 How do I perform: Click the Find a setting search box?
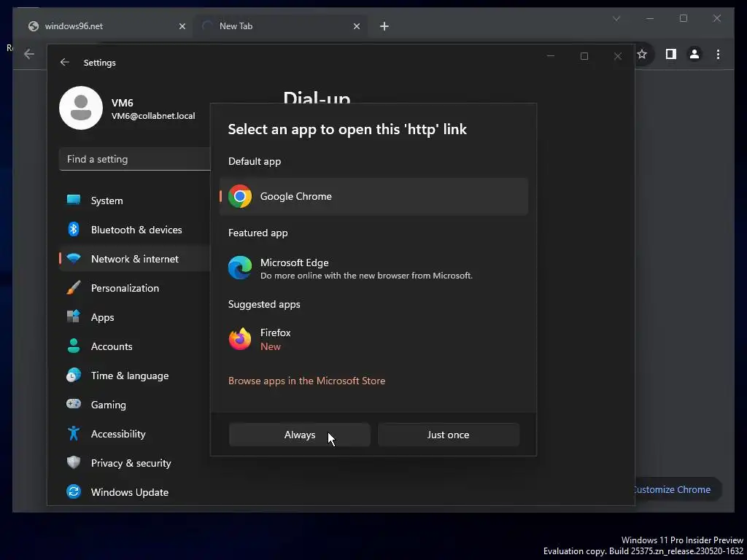coord(135,159)
